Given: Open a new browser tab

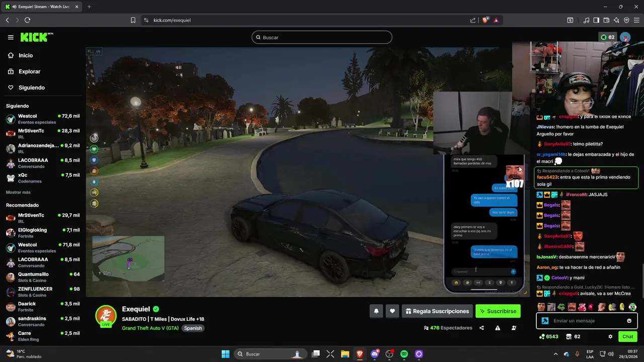Looking at the screenshot, I should tap(89, 7).
